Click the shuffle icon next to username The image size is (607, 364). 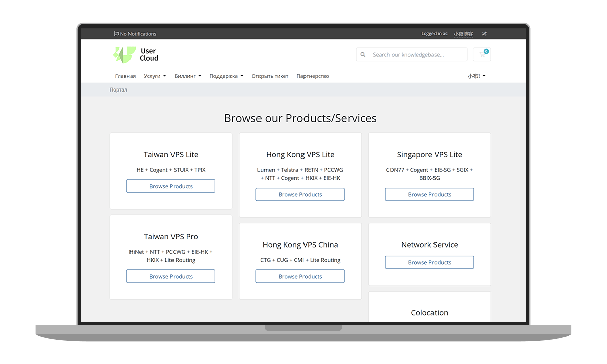click(484, 34)
